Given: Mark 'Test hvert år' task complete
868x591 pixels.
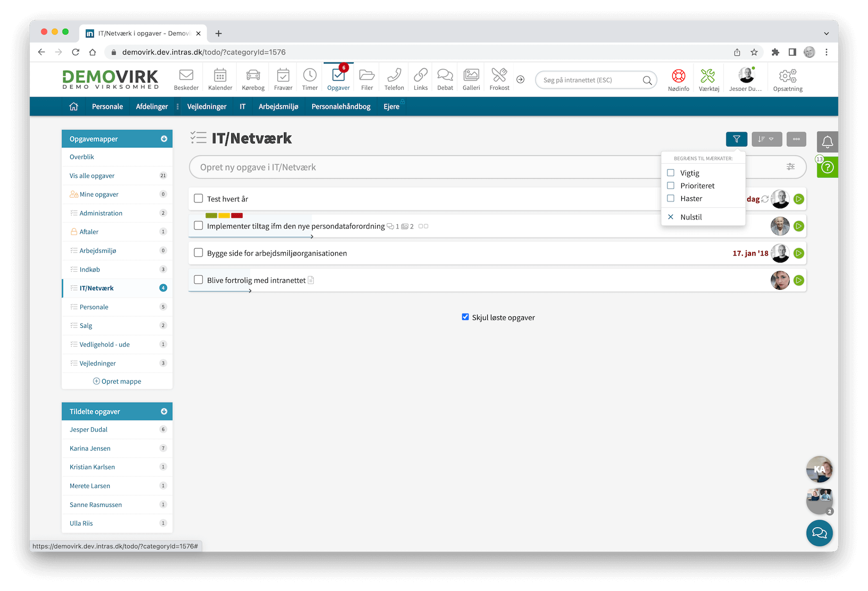Looking at the screenshot, I should pos(198,198).
